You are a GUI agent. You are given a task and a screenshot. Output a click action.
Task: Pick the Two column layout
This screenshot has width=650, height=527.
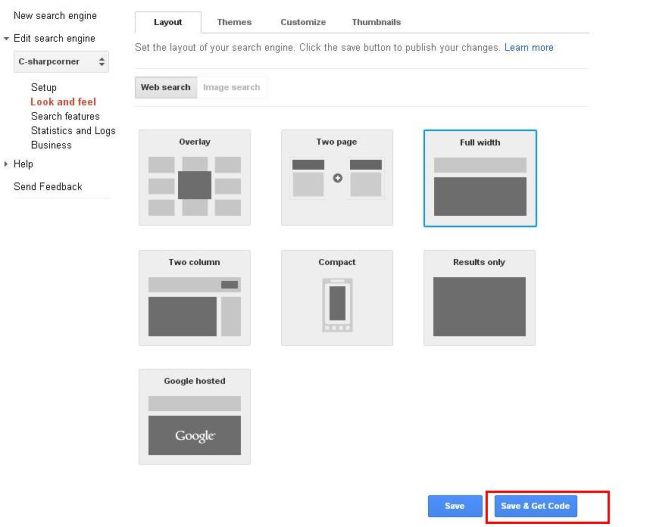pyautogui.click(x=194, y=298)
